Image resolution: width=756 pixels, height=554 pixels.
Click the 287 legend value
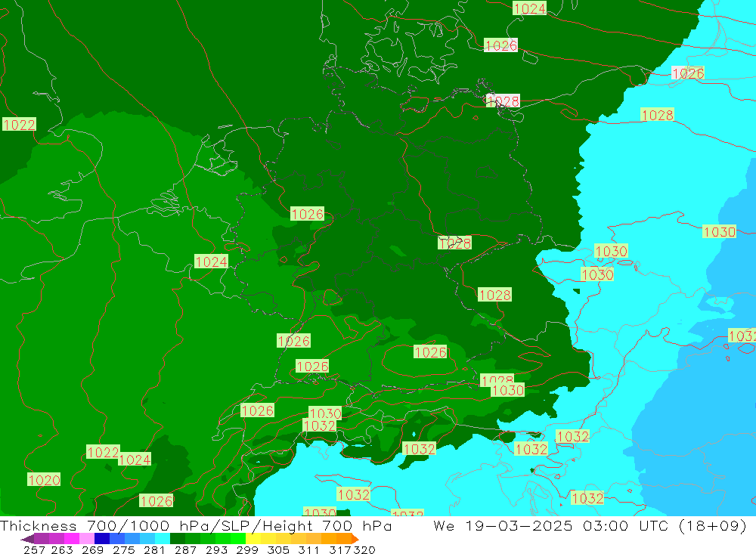(x=185, y=549)
